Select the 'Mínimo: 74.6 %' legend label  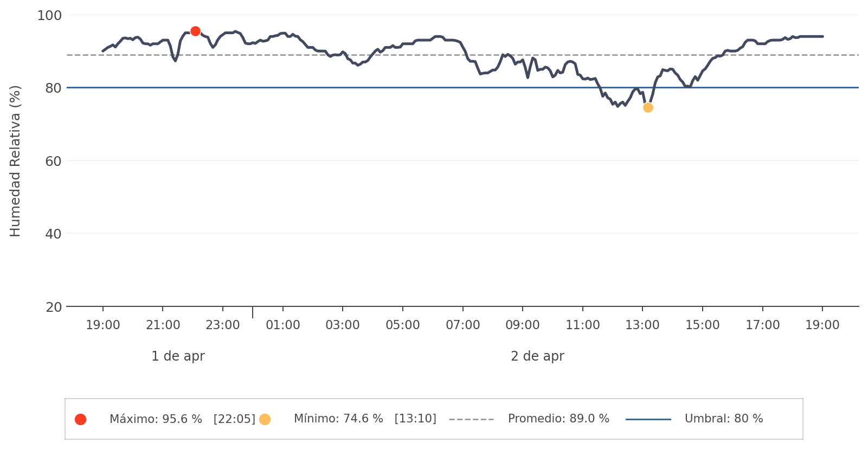tap(338, 419)
